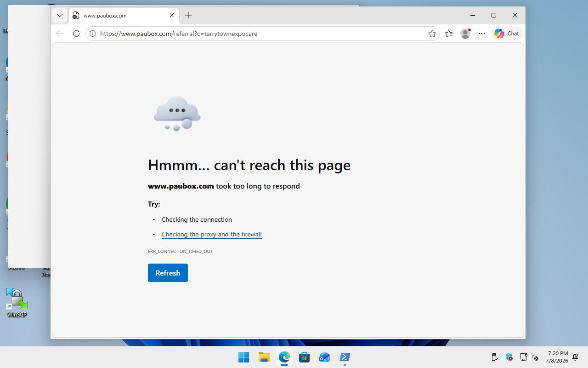The height and width of the screenshot is (368, 588).
Task: Open Microsoft Store from the taskbar
Action: [304, 357]
